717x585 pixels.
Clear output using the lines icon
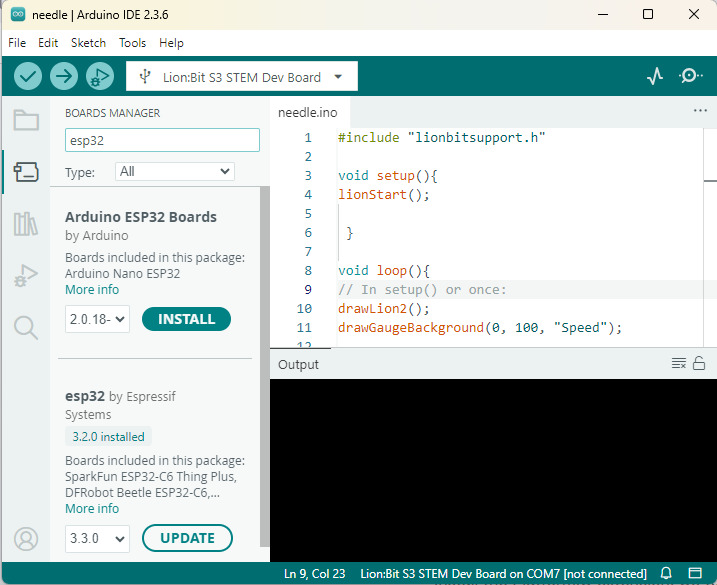click(679, 363)
